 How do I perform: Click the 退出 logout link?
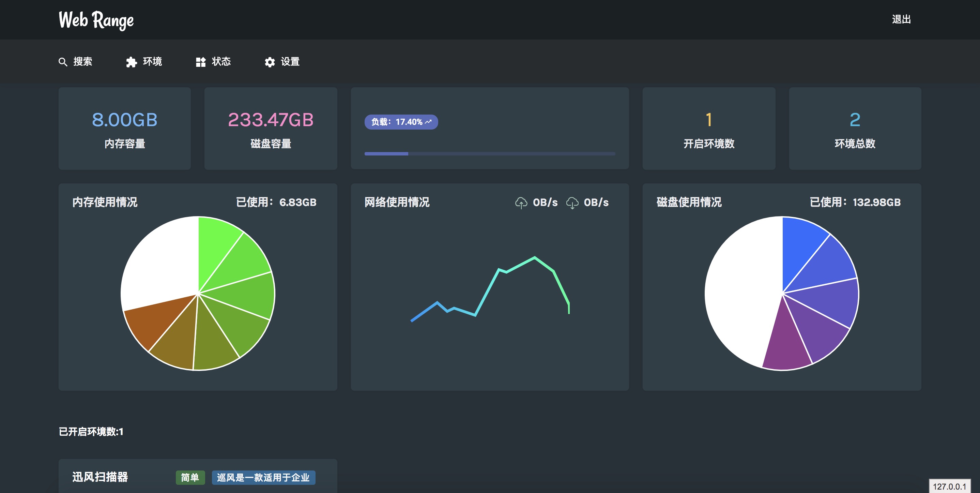(901, 19)
